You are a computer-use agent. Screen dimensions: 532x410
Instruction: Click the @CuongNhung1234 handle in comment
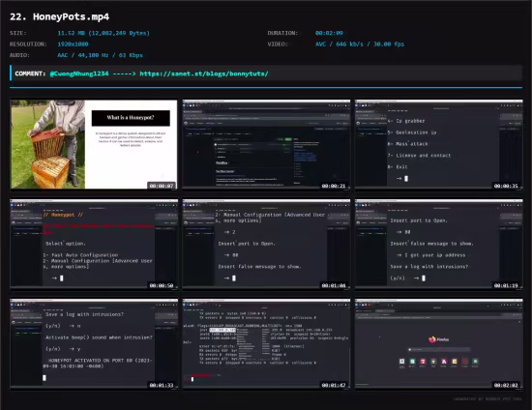click(79, 73)
